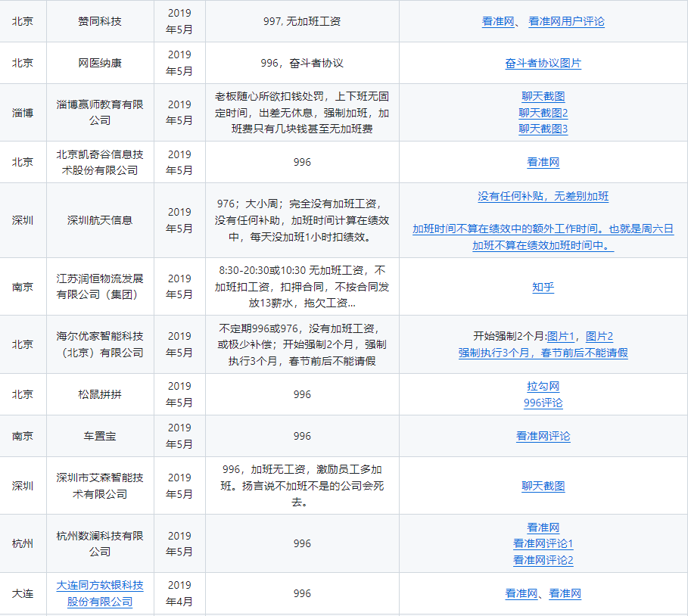Click 北京 city cell in 松鼠拼拼 row

pyautogui.click(x=23, y=394)
